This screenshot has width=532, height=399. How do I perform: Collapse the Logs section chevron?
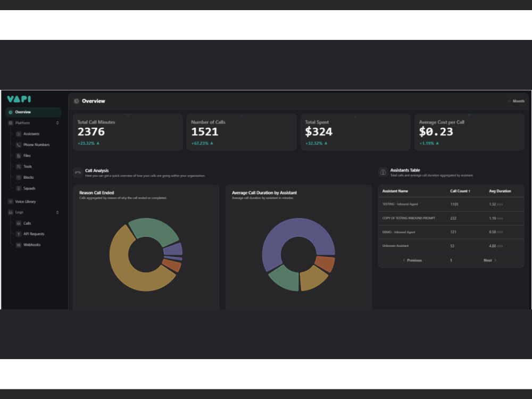tap(57, 212)
